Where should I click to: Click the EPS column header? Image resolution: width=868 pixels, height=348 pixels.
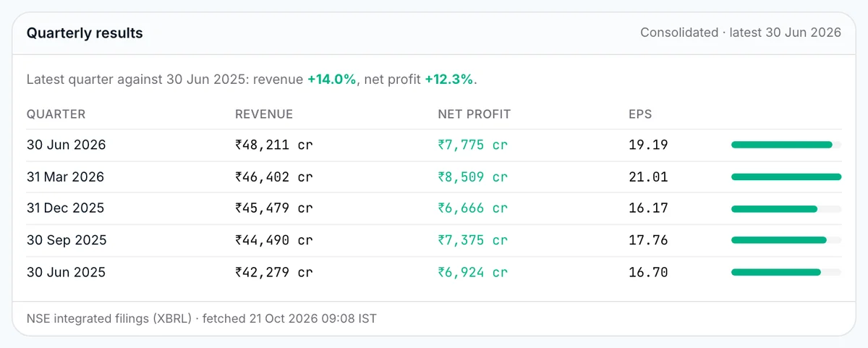click(640, 114)
